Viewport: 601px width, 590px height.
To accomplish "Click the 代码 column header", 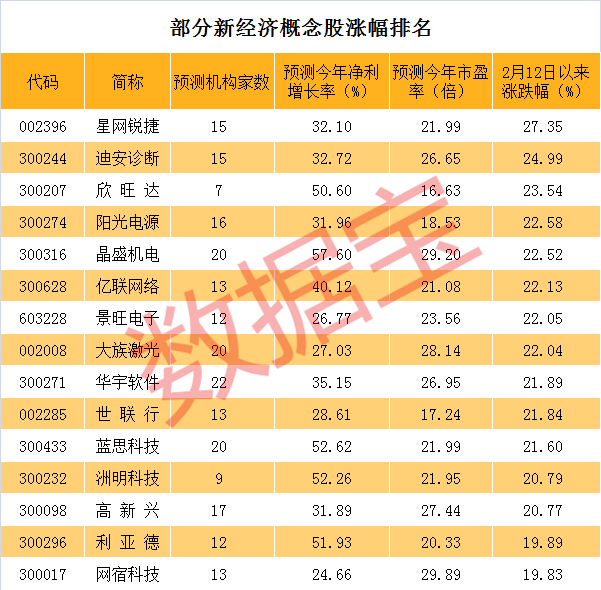I will click(x=43, y=82).
